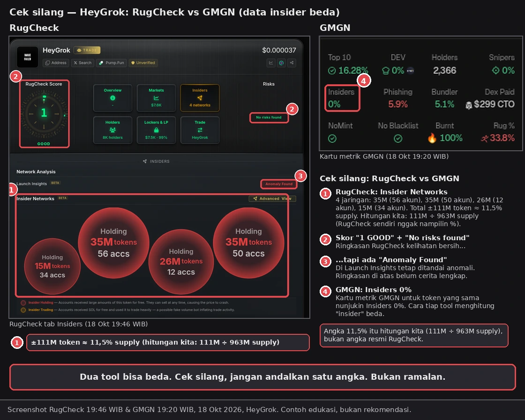Select the 35M tokens 56 accs bubble
525x420 pixels.
(x=113, y=243)
